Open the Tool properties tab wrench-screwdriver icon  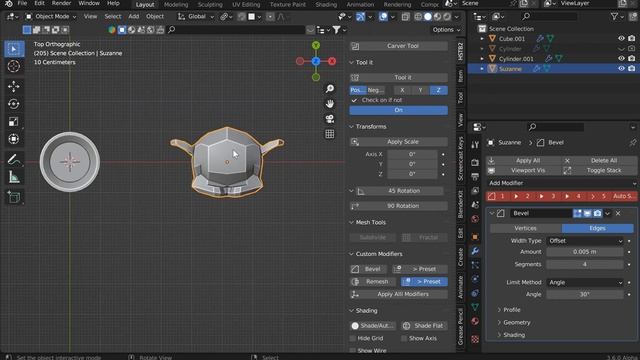pos(475,144)
